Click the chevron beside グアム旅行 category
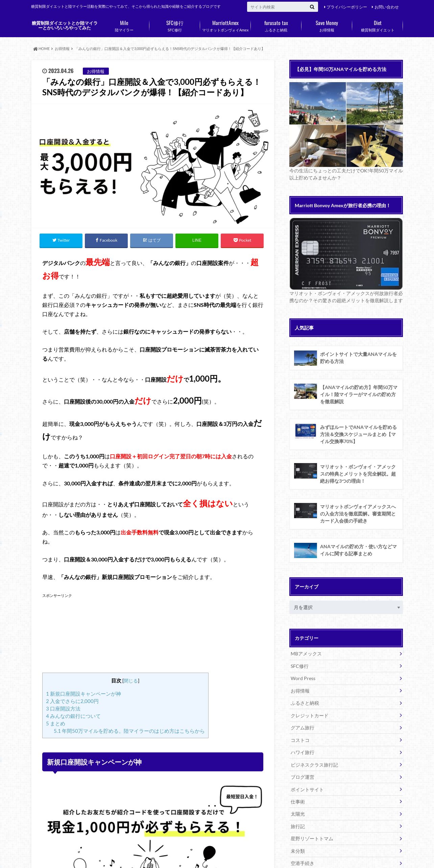The image size is (434, 868). (401, 728)
